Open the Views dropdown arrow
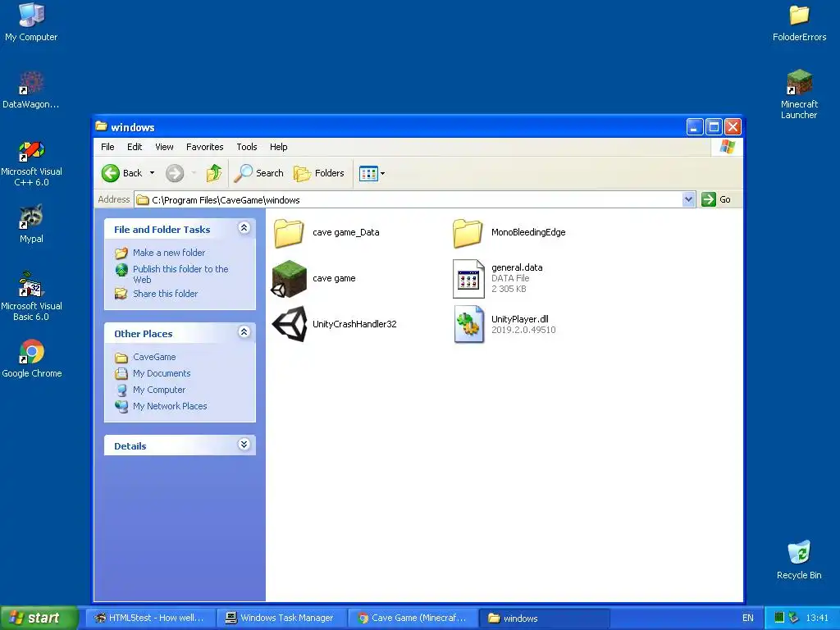Viewport: 840px width, 630px height. click(382, 174)
